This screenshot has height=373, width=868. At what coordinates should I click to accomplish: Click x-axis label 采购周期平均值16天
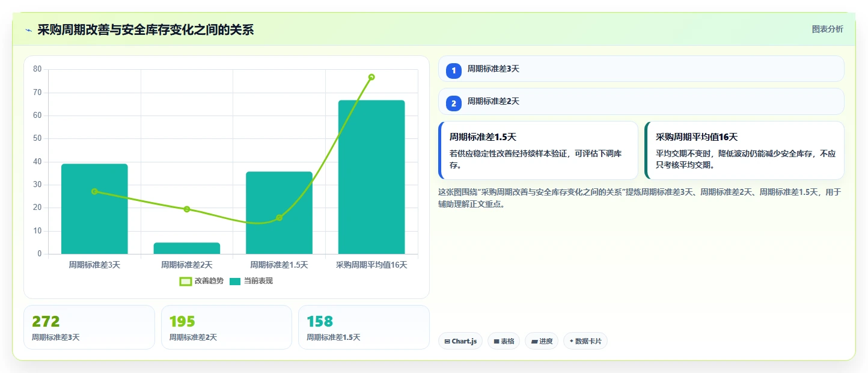click(x=371, y=265)
